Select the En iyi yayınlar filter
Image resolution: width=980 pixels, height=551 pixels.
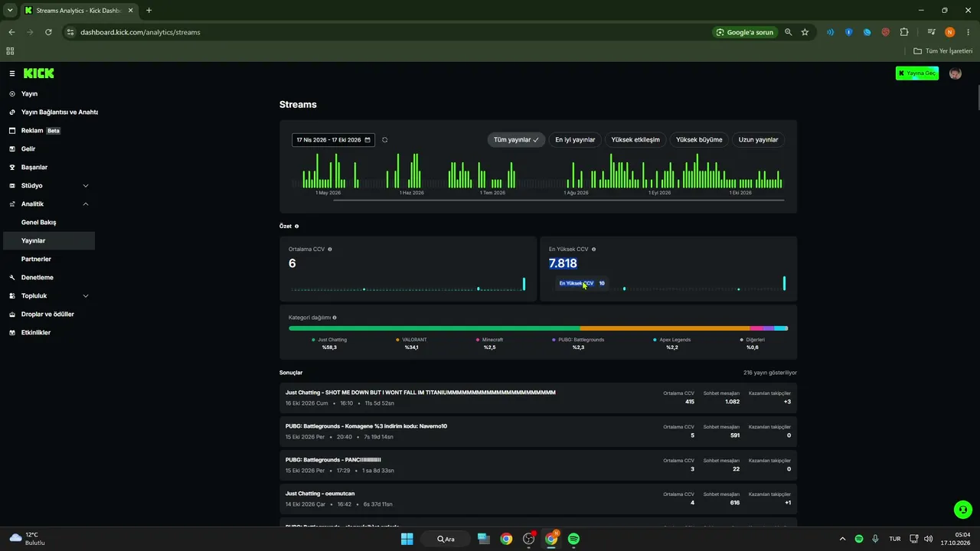(x=575, y=140)
